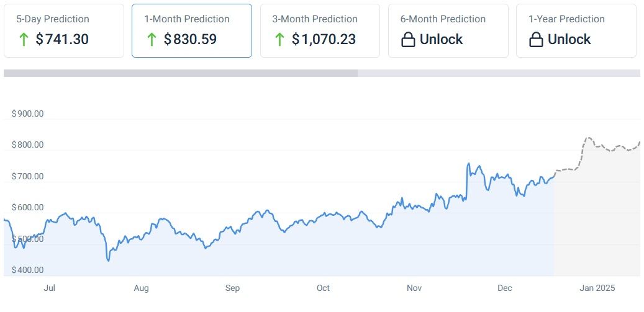Click the Jan 2025 axis label

tap(597, 288)
